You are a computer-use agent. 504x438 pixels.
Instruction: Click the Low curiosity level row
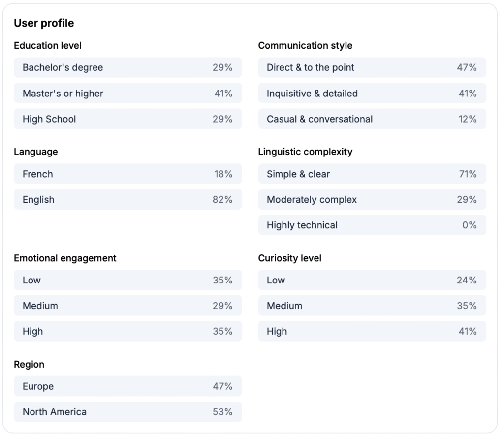click(372, 280)
